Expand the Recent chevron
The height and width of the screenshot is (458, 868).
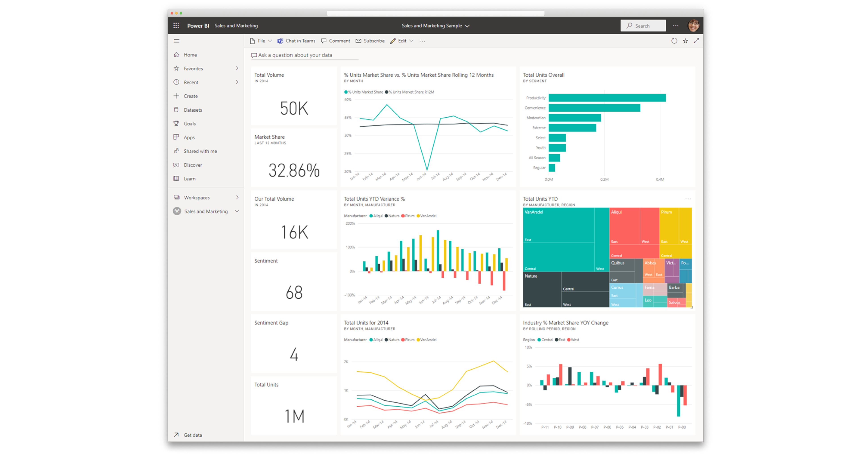(237, 82)
